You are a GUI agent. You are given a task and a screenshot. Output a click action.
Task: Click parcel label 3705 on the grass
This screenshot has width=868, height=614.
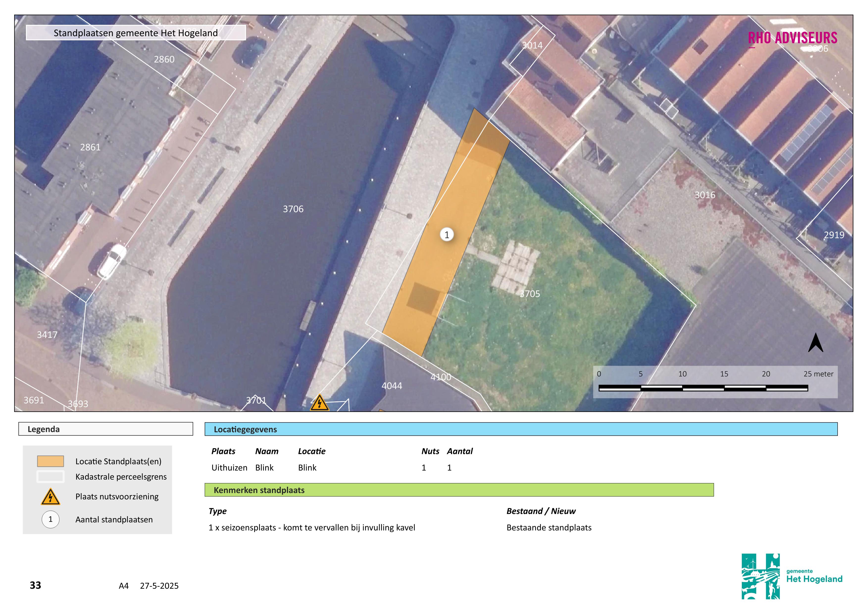click(530, 294)
